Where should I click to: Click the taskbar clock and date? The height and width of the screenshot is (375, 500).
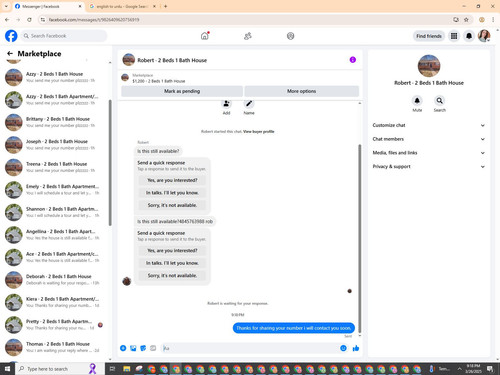[473, 369]
